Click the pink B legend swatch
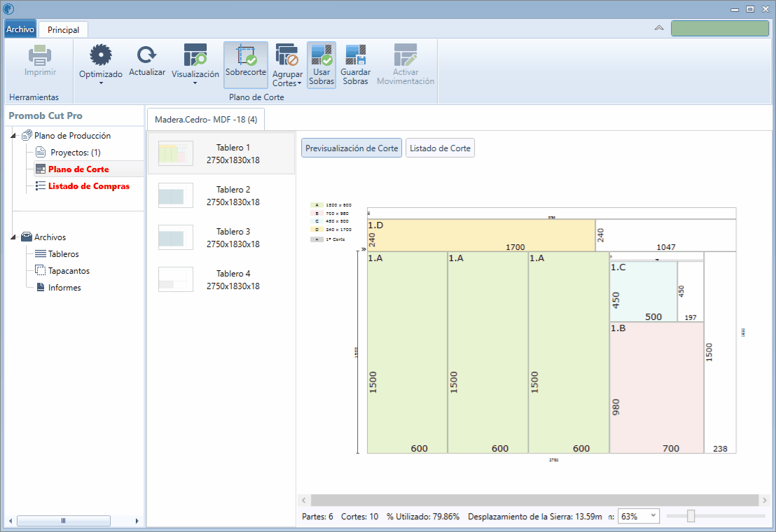776x532 pixels. click(x=317, y=213)
